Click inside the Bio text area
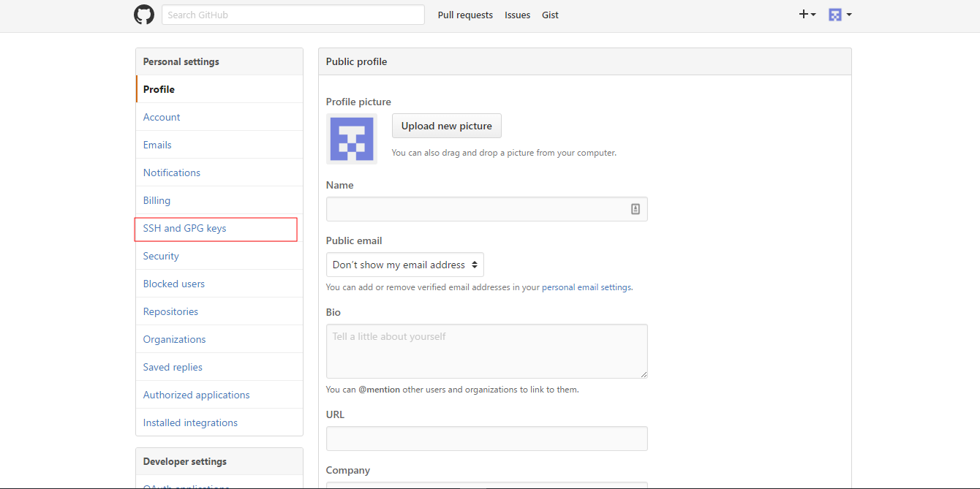The image size is (980, 489). [x=486, y=351]
